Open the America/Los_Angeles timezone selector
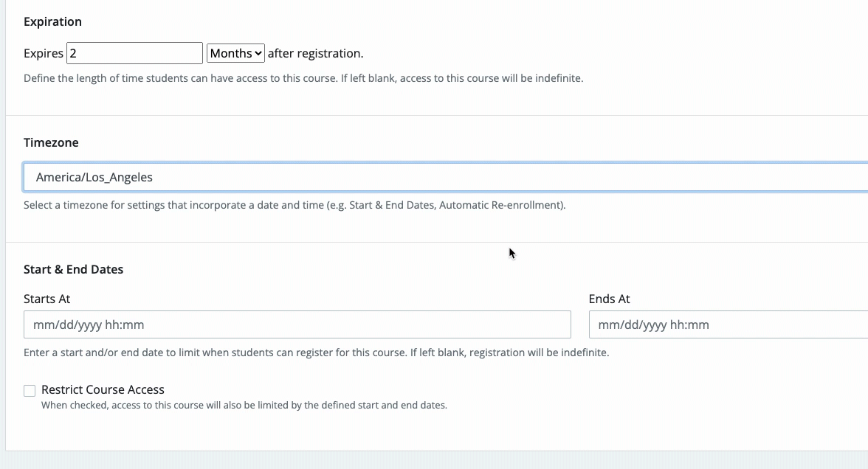 [x=443, y=177]
